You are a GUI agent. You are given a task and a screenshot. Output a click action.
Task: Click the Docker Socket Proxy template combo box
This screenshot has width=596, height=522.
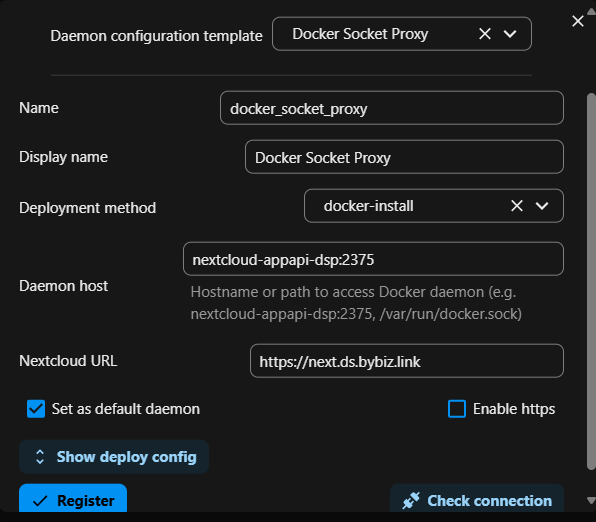pyautogui.click(x=402, y=34)
